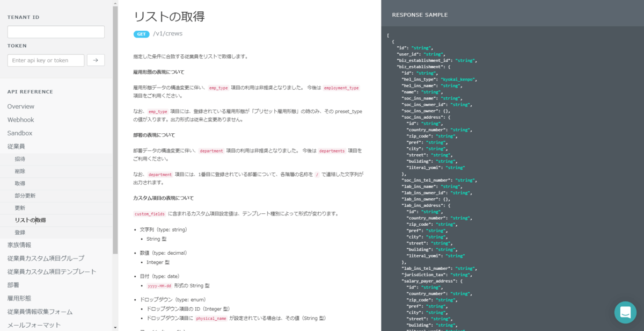
Task: Click the physical_name code label
Action: point(211,318)
